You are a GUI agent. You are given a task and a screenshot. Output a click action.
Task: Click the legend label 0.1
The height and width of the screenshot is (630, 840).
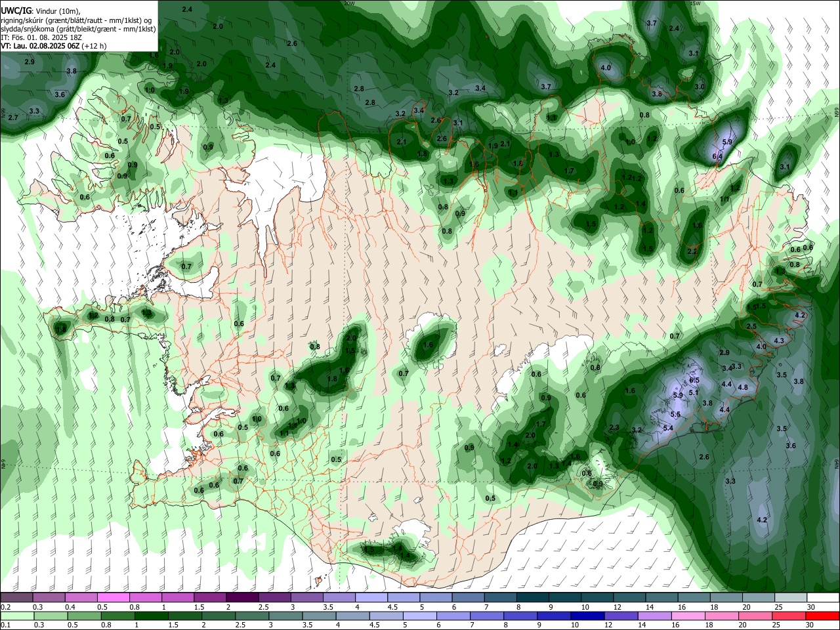pyautogui.click(x=5, y=625)
